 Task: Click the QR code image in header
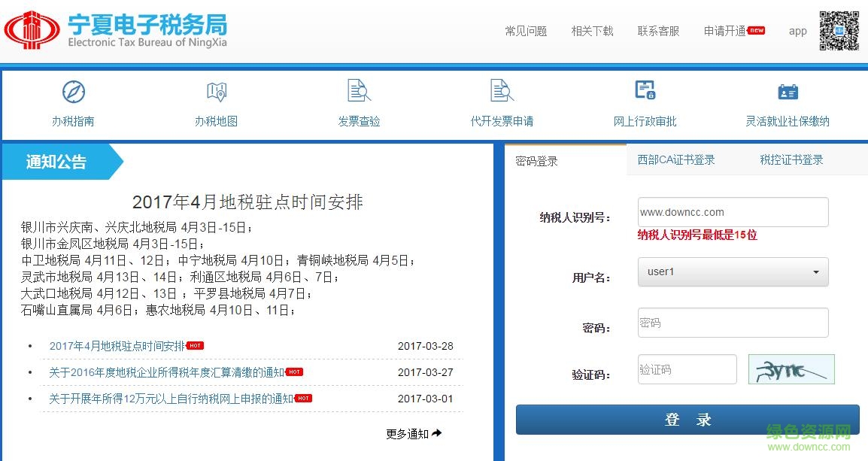pyautogui.click(x=839, y=31)
